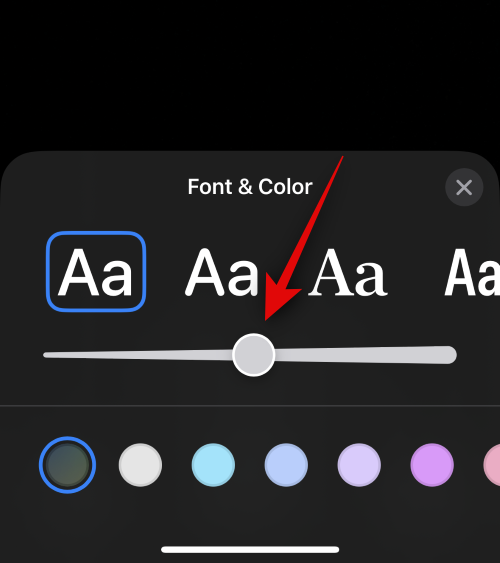Choose the pale lavender color swatch

(x=359, y=465)
